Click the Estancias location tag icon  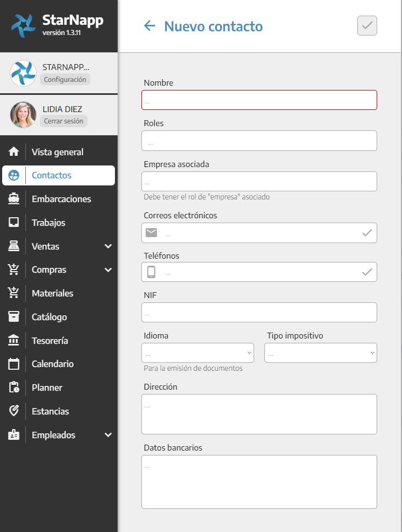tap(14, 411)
